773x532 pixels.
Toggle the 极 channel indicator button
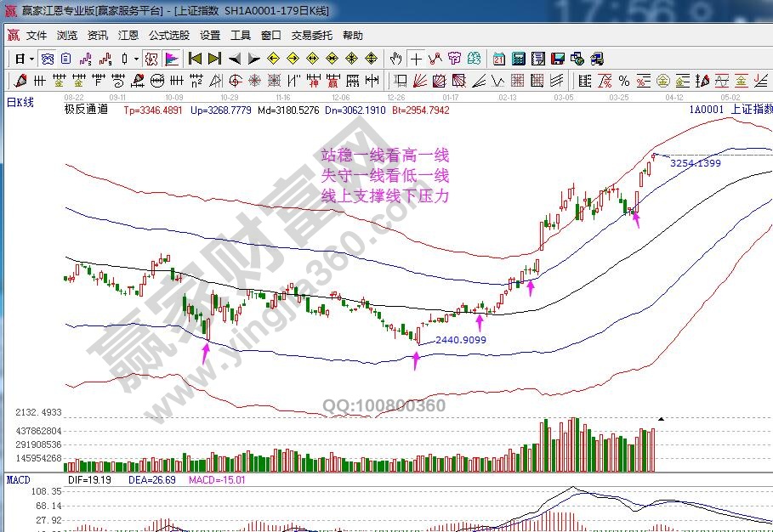(x=151, y=59)
